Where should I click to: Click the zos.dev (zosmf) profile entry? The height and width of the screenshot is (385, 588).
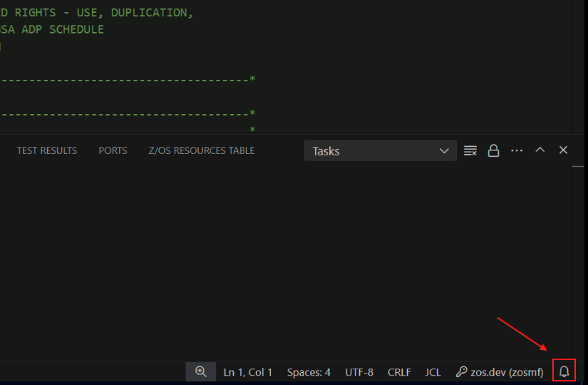(500, 372)
